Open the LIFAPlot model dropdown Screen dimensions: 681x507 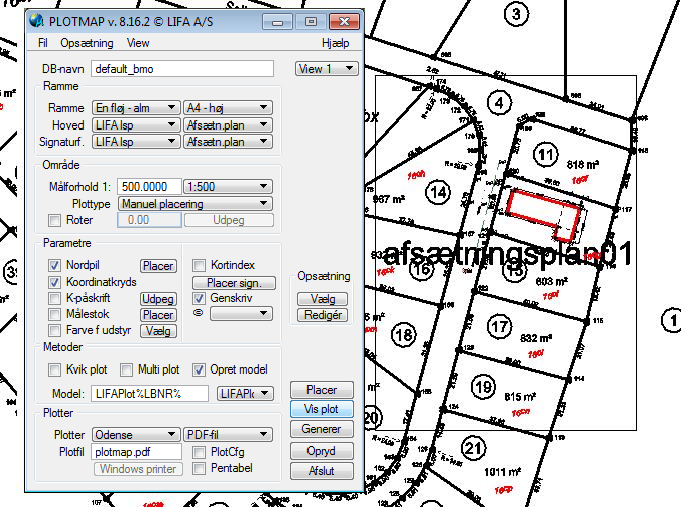pyautogui.click(x=245, y=394)
